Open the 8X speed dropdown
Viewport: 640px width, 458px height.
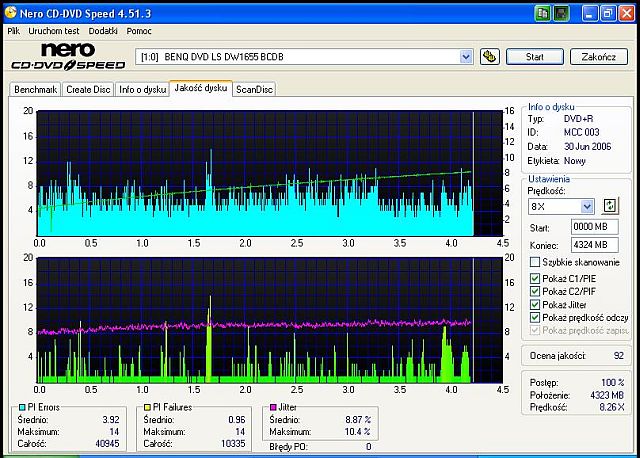click(x=587, y=206)
